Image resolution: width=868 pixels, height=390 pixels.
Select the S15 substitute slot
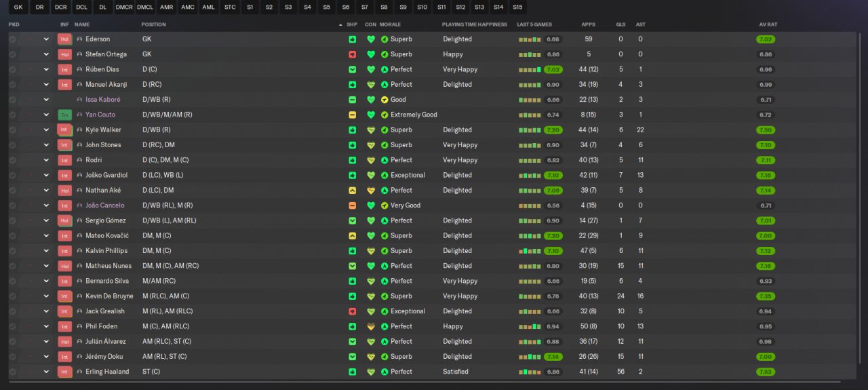click(x=517, y=7)
